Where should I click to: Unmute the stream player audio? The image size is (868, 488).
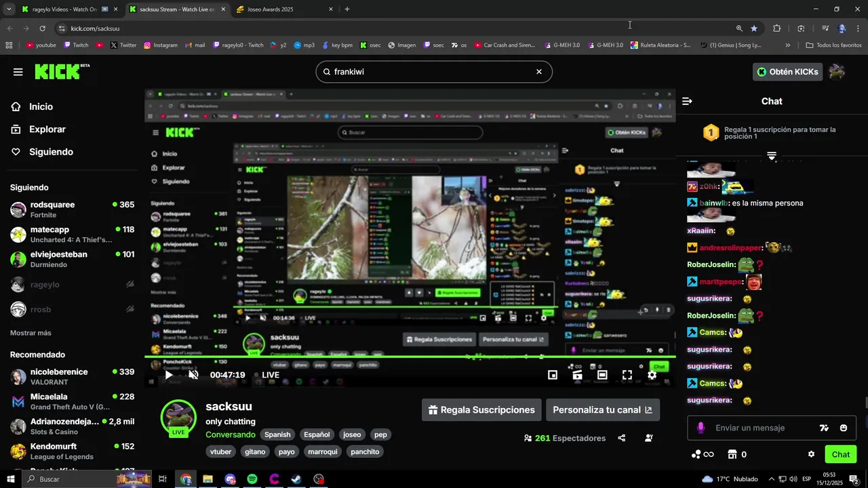[x=193, y=375]
